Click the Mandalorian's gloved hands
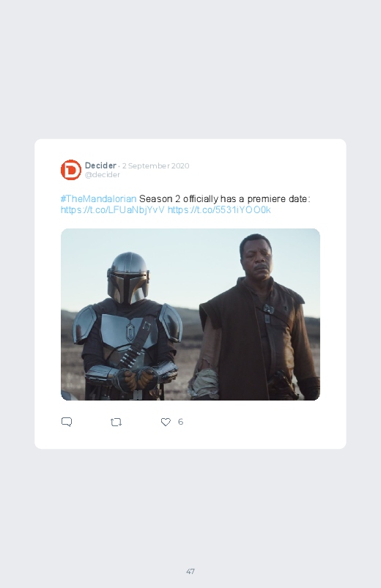Screen dimensions: 381x588 (136, 379)
